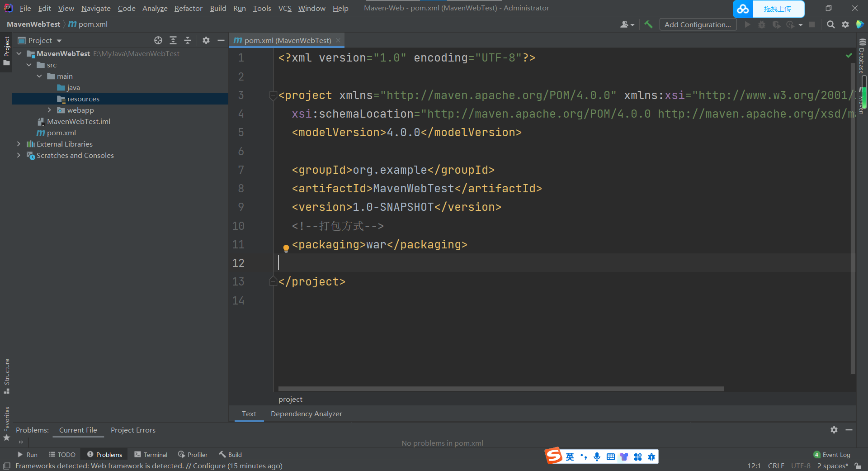This screenshot has height=471, width=868.
Task: Close the pom.xml editor tab
Action: (x=338, y=40)
